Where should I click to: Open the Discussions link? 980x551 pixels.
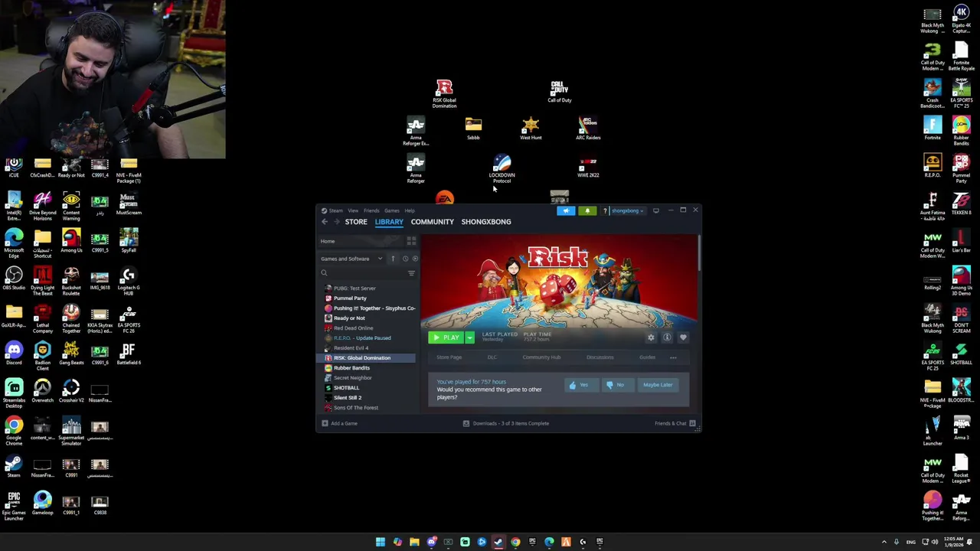pos(600,357)
